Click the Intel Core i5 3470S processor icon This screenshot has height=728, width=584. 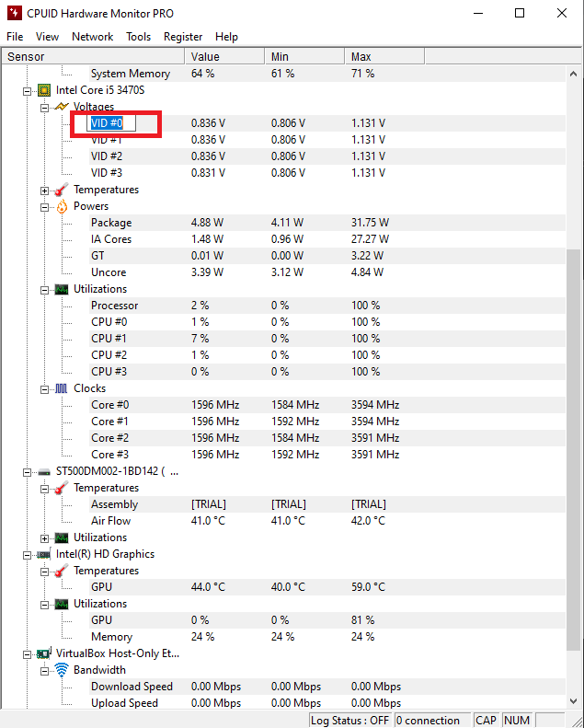coord(44,90)
